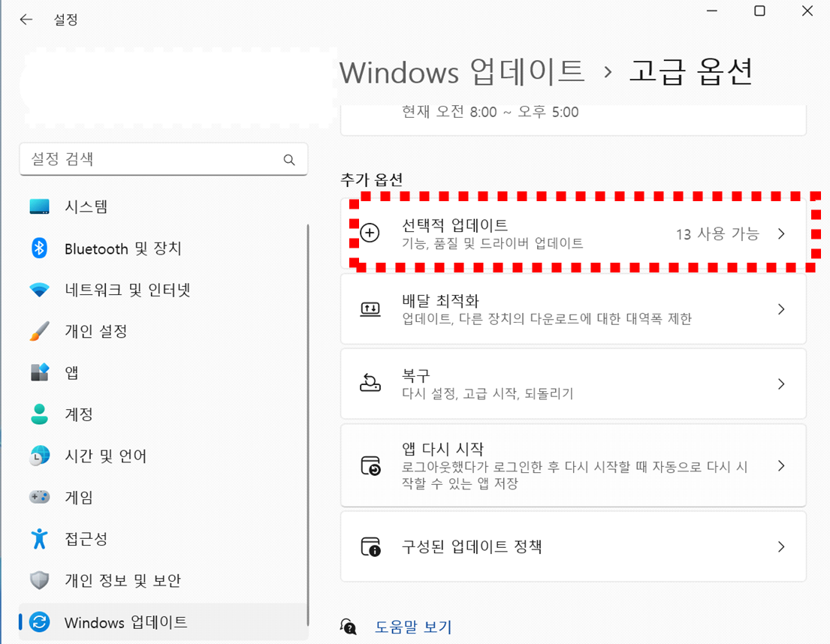The image size is (830, 644).
Task: Click the shield icon for 개인 정보 및 보안
Action: coord(40,580)
